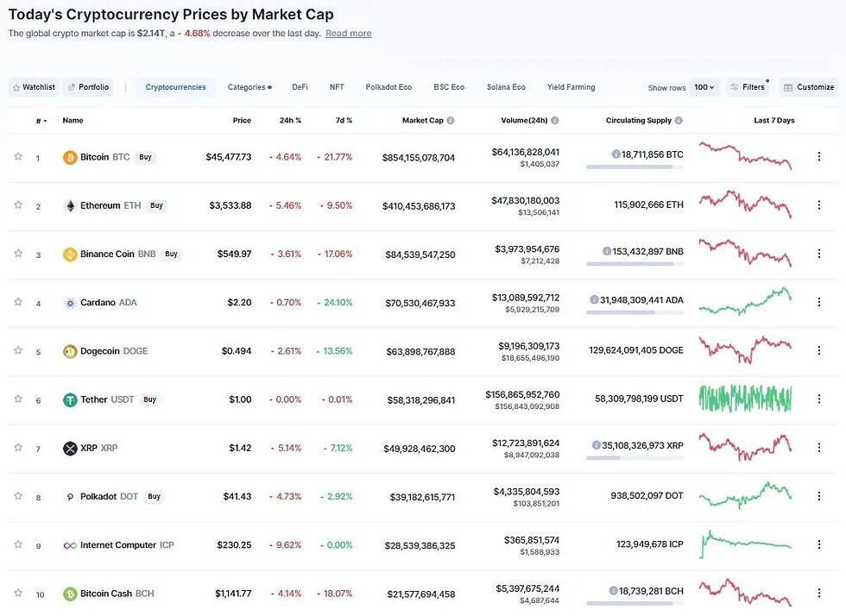Open the Filters button
Screen dimensions: 846x616
[x=748, y=87]
